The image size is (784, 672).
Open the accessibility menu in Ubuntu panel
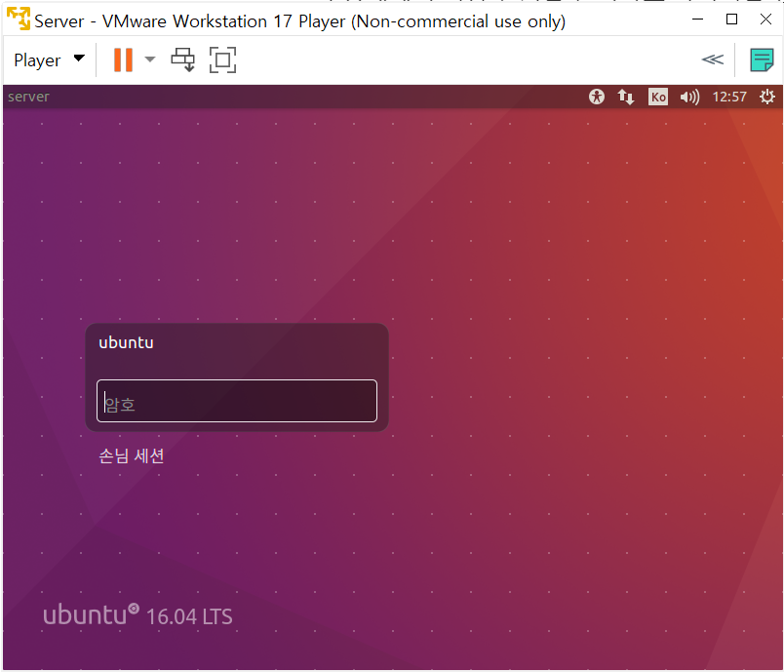tap(596, 97)
